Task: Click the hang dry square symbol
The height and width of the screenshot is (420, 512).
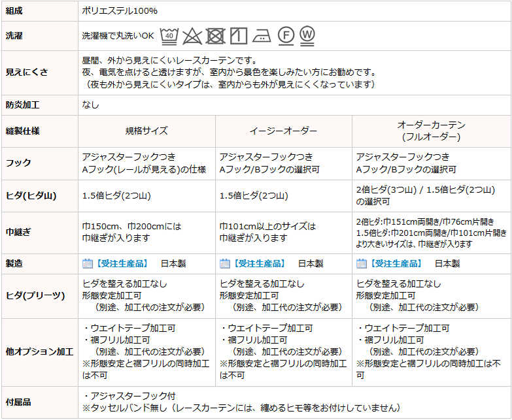Action: 238,35
